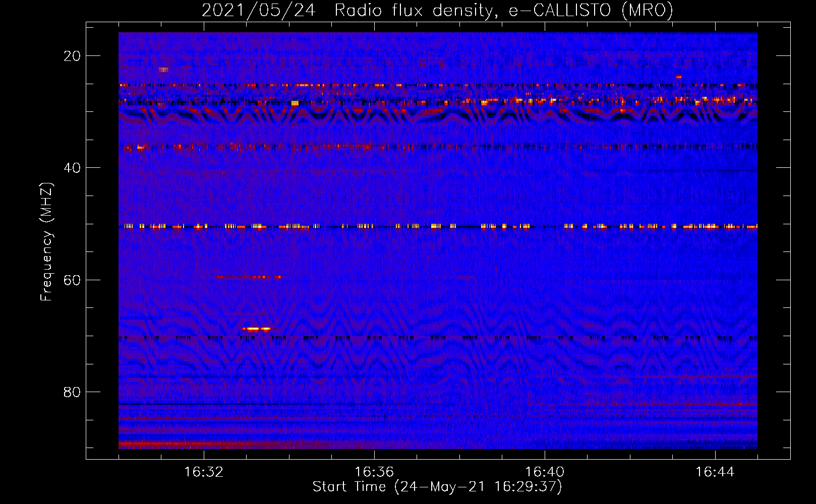Click the time tick label "16:44"
The width and height of the screenshot is (816, 504).
pos(715,472)
